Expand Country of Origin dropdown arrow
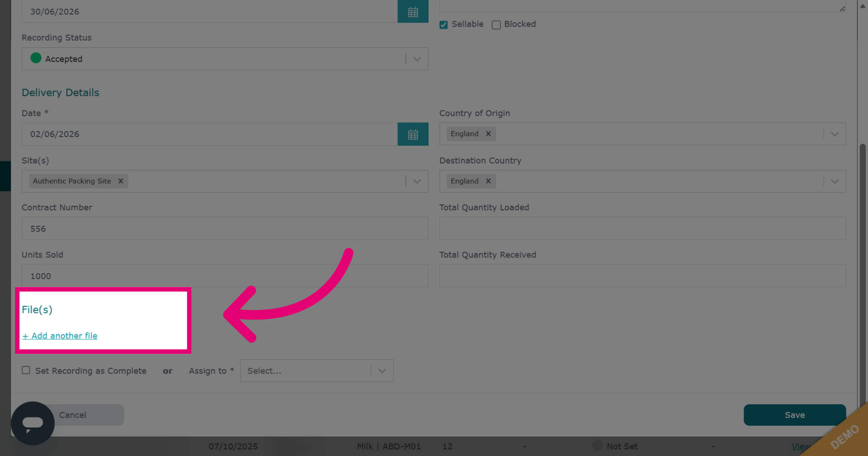 click(x=835, y=134)
